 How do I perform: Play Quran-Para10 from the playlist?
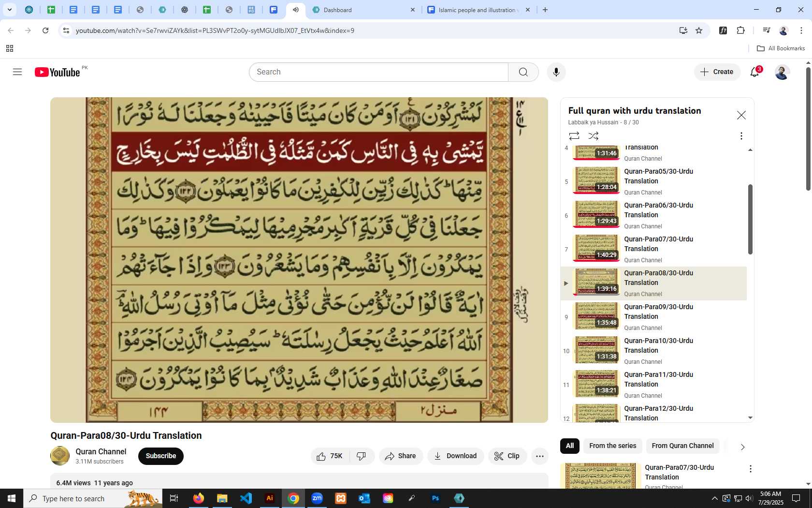pyautogui.click(x=653, y=351)
